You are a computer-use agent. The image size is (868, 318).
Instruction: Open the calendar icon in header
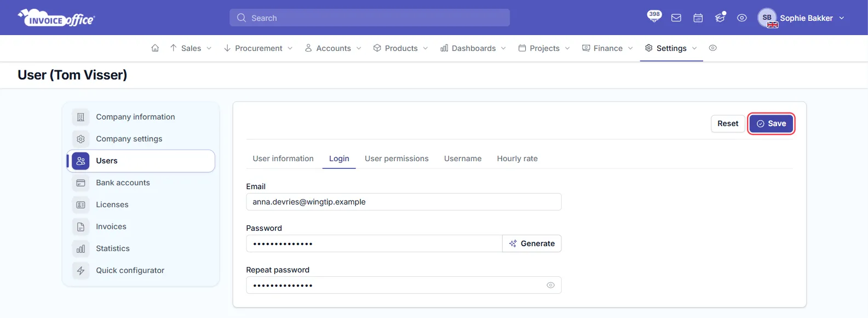pos(698,18)
